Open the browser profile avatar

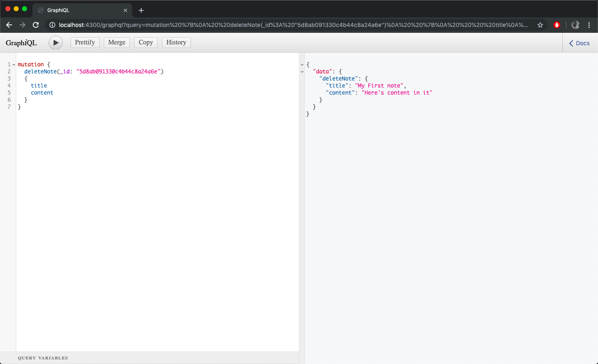[575, 25]
